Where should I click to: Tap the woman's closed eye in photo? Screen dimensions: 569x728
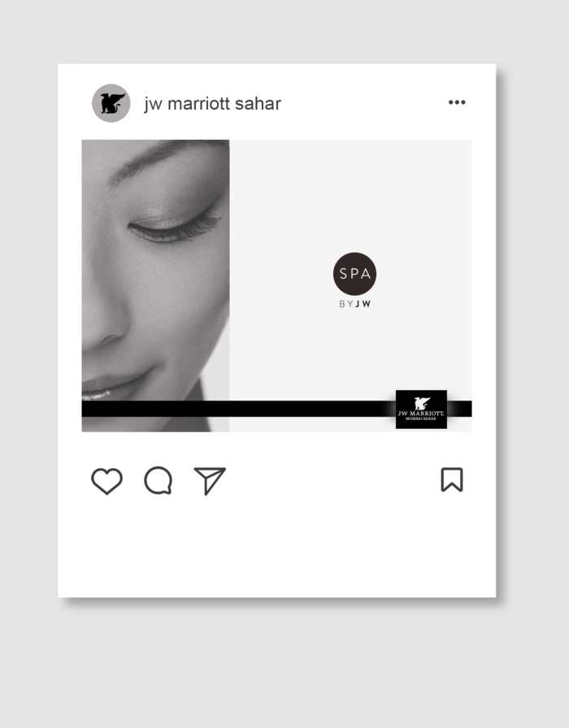click(174, 227)
